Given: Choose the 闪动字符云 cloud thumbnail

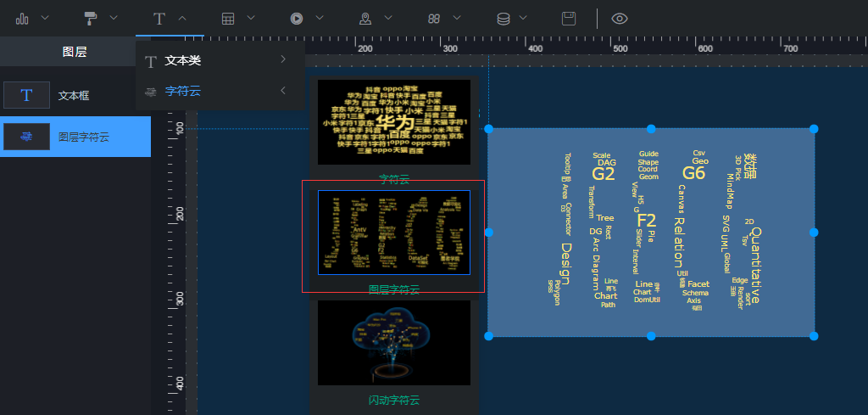Looking at the screenshot, I should coord(394,343).
